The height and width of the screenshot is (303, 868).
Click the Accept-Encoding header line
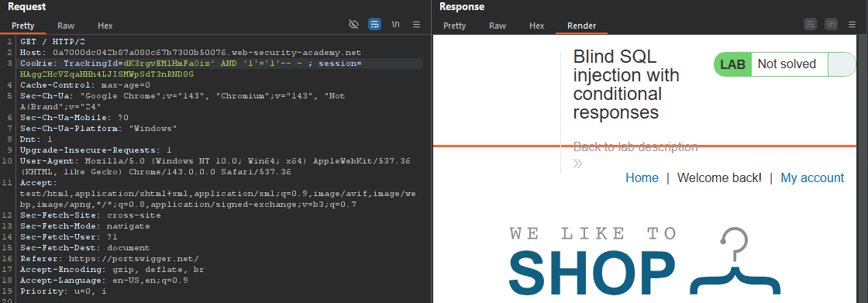click(112, 270)
